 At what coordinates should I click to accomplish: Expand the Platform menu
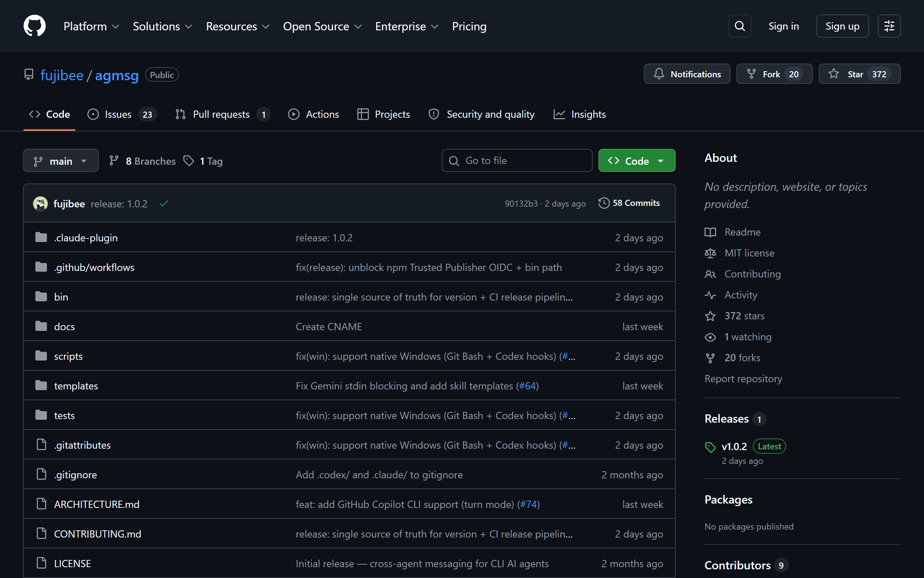point(91,26)
